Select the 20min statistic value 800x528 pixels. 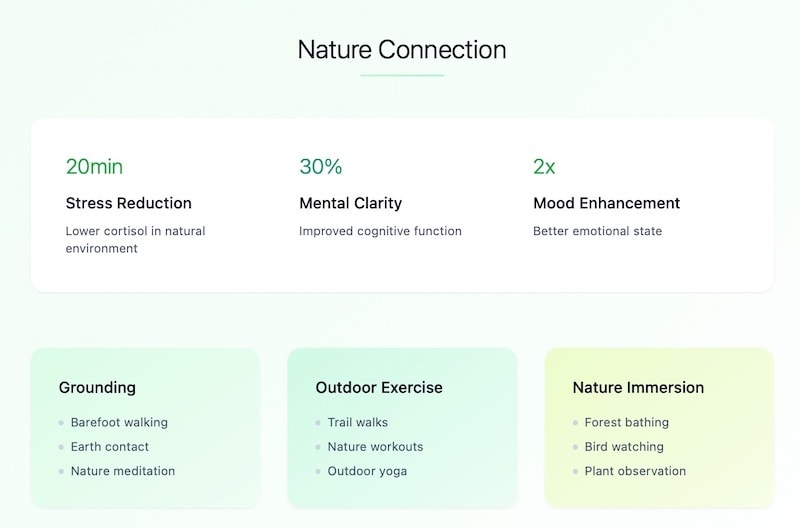(x=94, y=167)
